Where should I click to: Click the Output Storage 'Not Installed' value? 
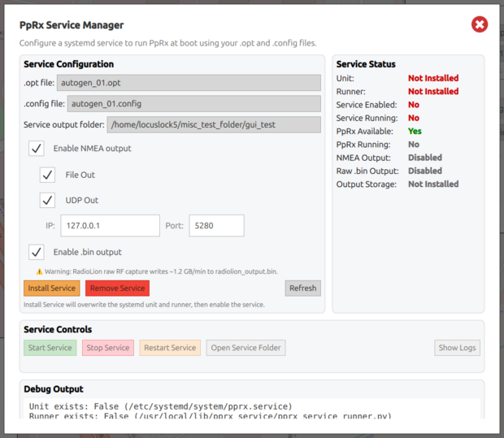coord(433,184)
